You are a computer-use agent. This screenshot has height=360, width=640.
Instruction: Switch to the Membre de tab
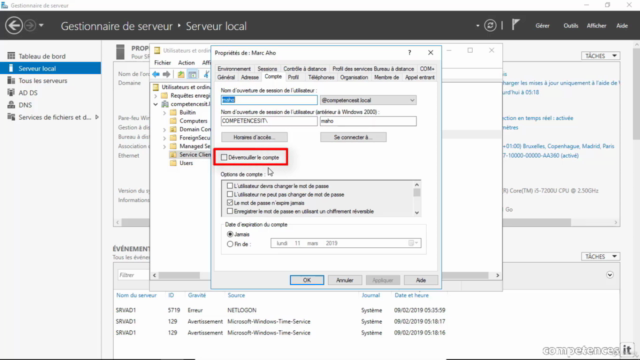386,78
